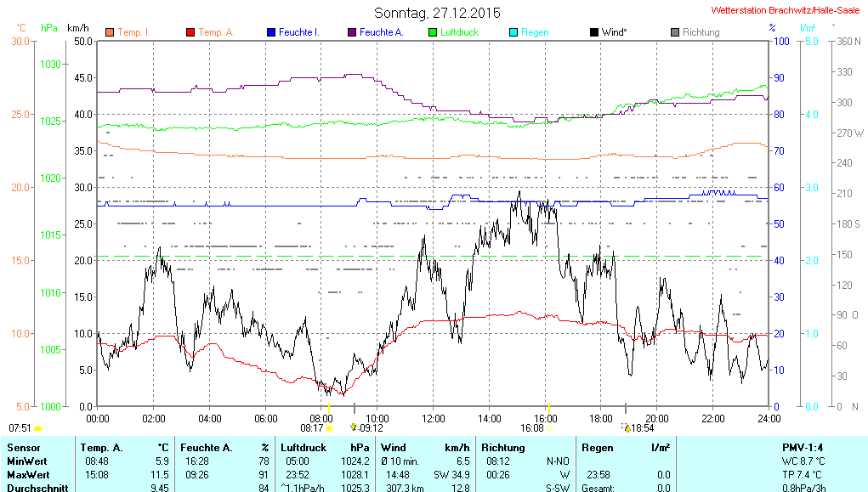Click the sunrise sun icon at 08:17
Viewport: 868px width, 492px height.
(329, 428)
